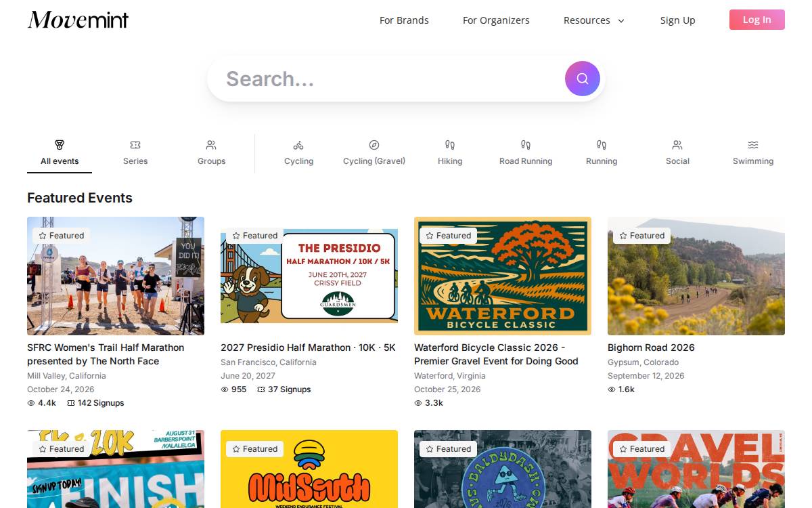This screenshot has width=812, height=508.
Task: Open the Bighorn Road landscape photo
Action: (x=696, y=276)
